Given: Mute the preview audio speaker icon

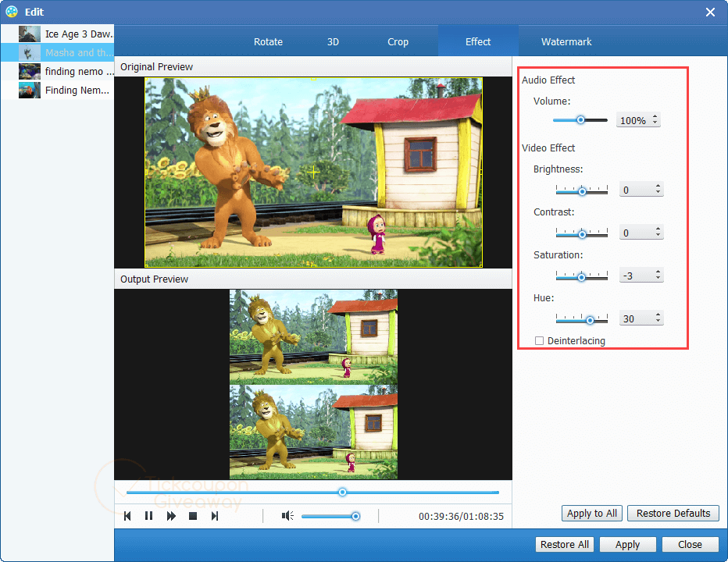Looking at the screenshot, I should pos(287,516).
